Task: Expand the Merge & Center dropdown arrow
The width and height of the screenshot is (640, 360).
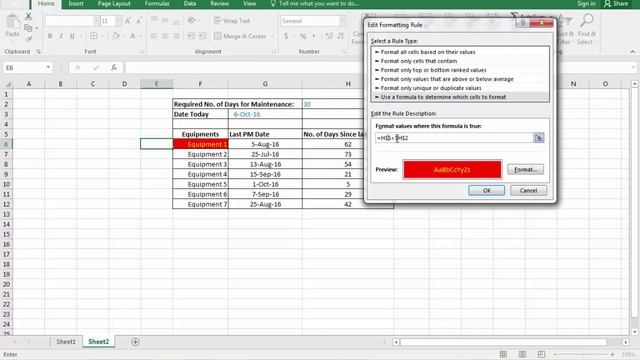Action: (x=272, y=36)
